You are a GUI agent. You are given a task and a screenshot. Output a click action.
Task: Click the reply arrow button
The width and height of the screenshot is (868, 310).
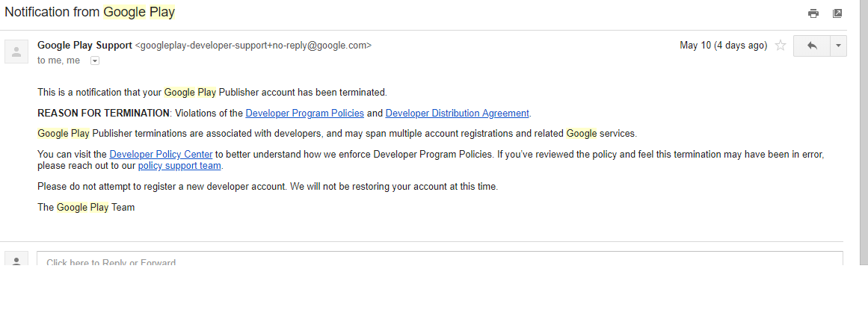(x=812, y=46)
